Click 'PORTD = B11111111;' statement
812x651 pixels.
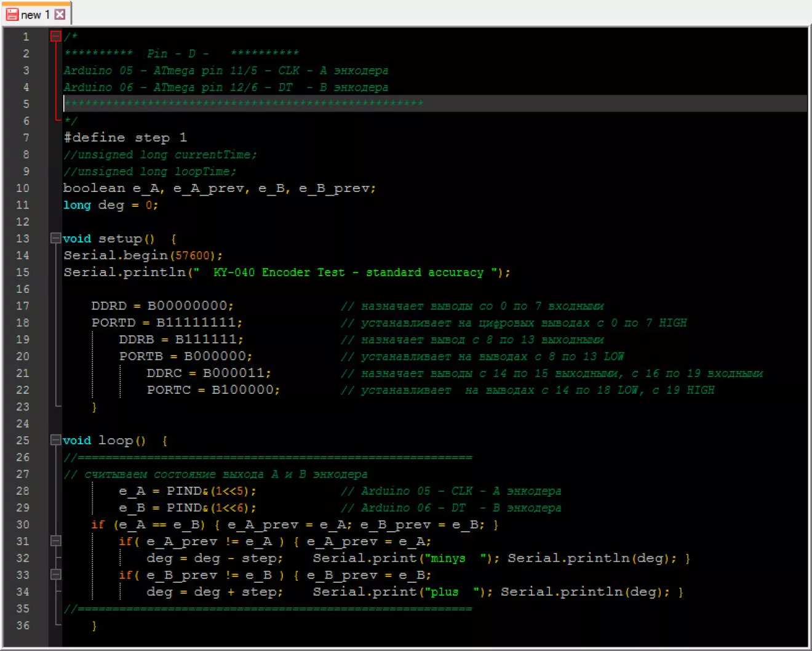click(x=167, y=322)
